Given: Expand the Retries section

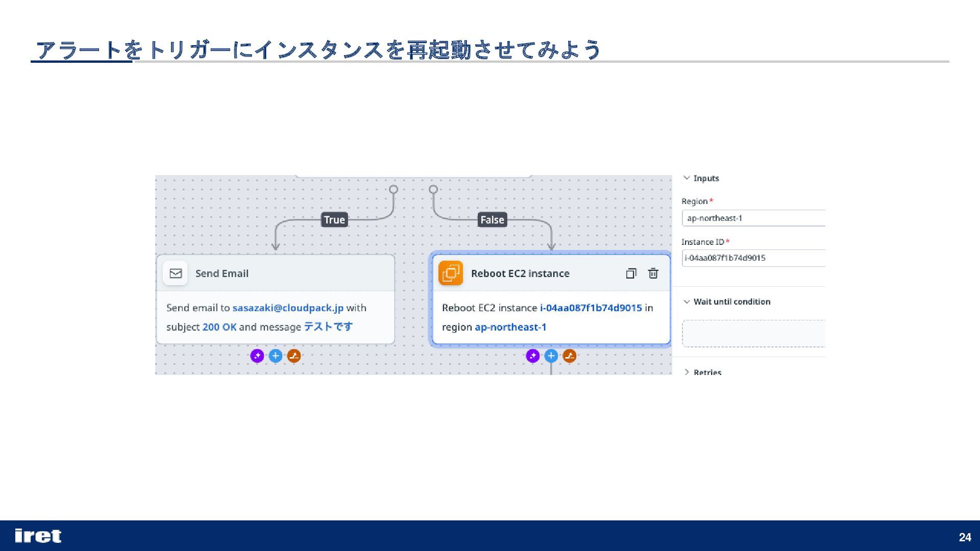Looking at the screenshot, I should point(687,372).
